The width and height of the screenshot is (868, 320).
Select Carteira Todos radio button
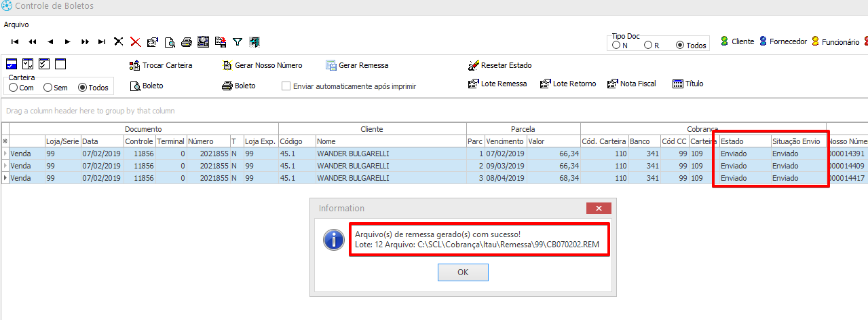tap(83, 88)
